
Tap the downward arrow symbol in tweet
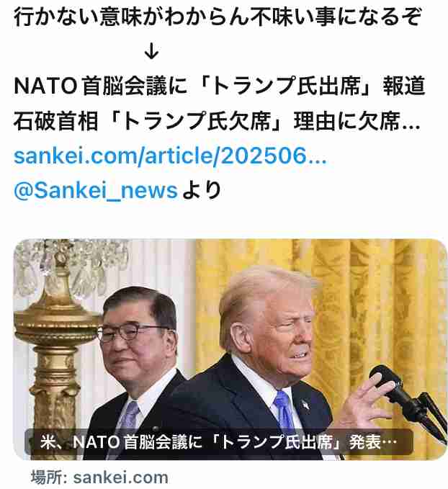pos(152,51)
